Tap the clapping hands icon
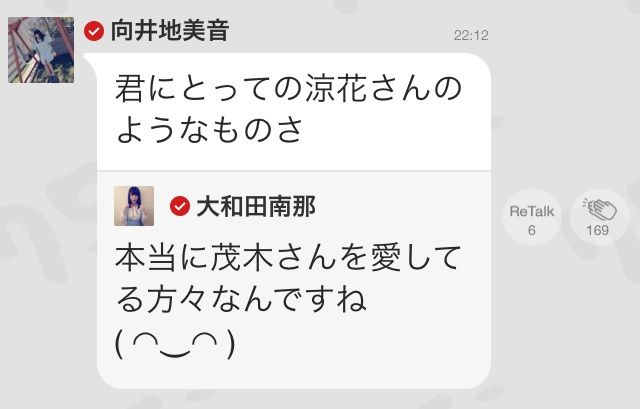Viewport: 640px width, 409px height. point(600,209)
